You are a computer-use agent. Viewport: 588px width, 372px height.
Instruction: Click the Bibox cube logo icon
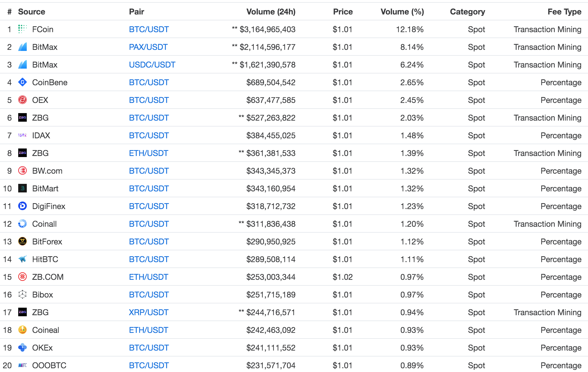(x=22, y=294)
